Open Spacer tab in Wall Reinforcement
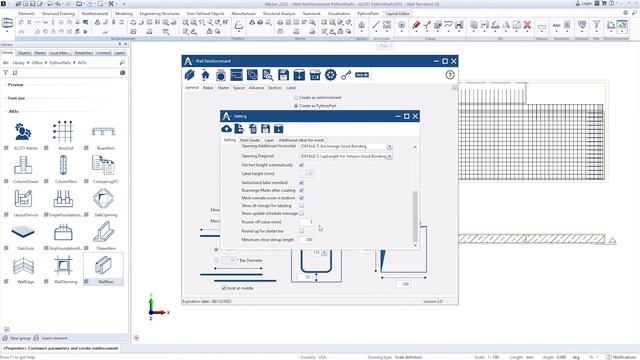The height and width of the screenshot is (360, 640). pyautogui.click(x=239, y=88)
